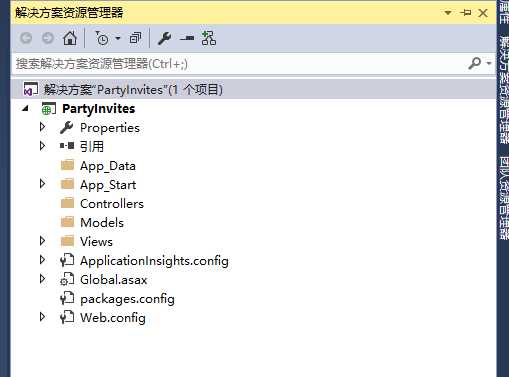Click the packages.config file icon
Viewport: 509px width, 377px height.
click(67, 298)
